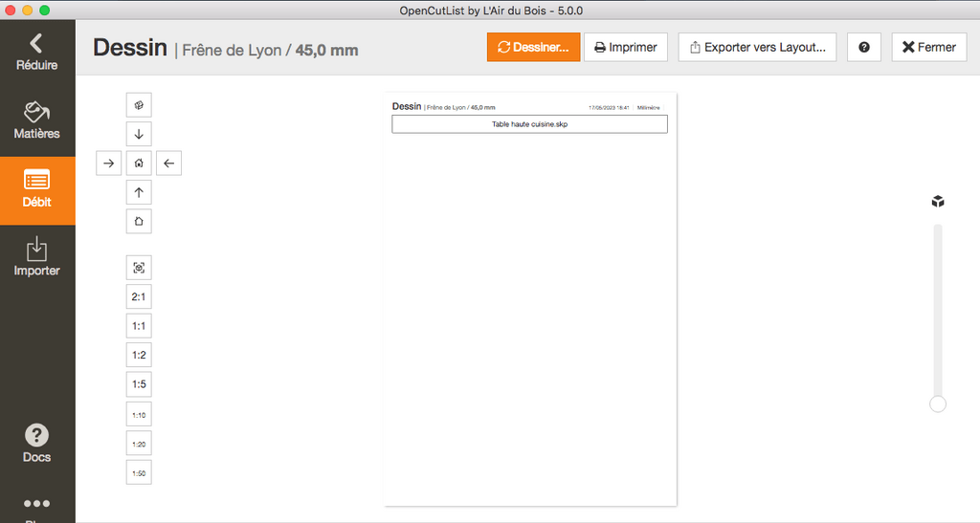
Task: Open Docs help in sidebar
Action: (36, 444)
